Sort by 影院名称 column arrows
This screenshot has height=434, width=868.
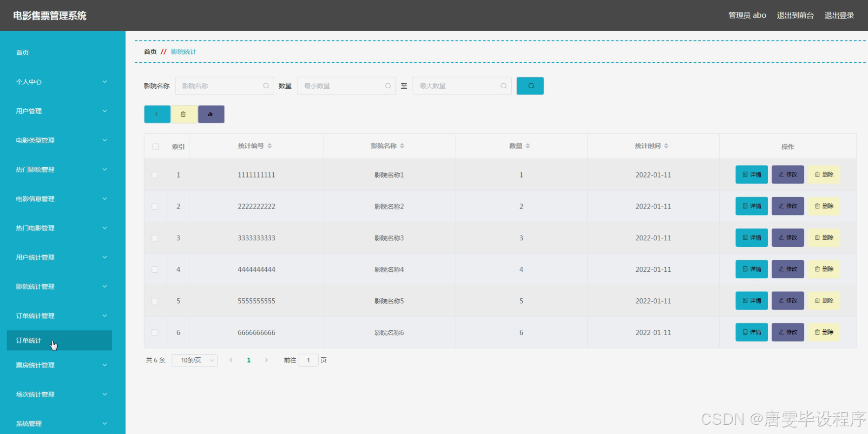[402, 146]
